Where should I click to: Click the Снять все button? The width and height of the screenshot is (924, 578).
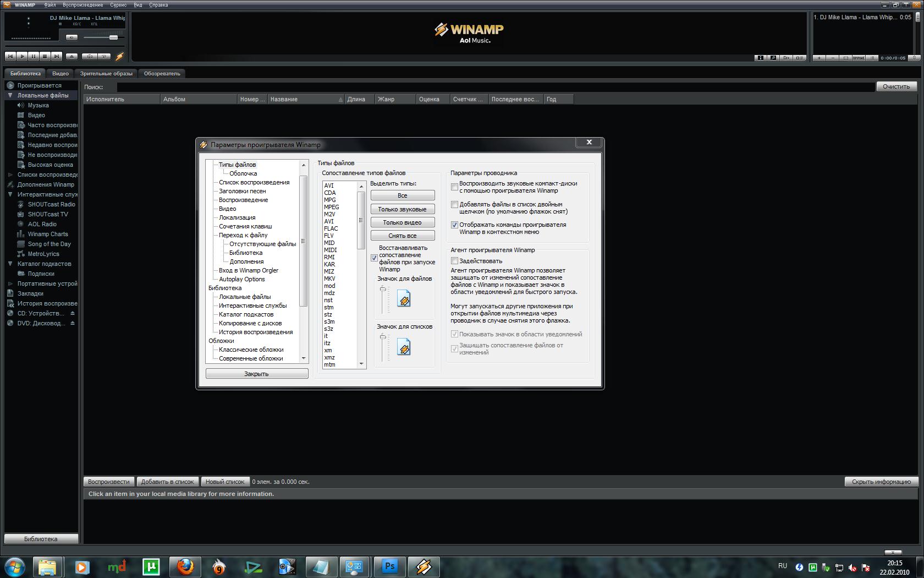point(403,236)
